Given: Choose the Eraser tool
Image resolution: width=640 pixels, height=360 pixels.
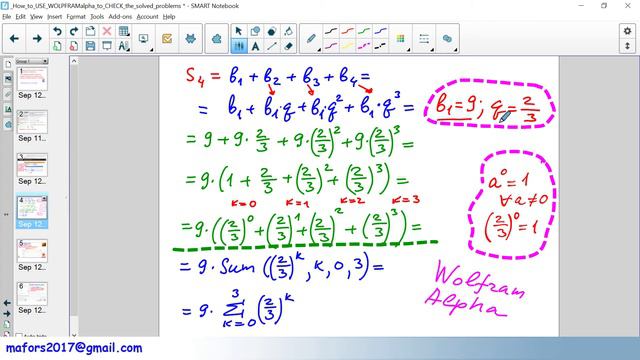Looking at the screenshot, I should pyautogui.click(x=289, y=46).
